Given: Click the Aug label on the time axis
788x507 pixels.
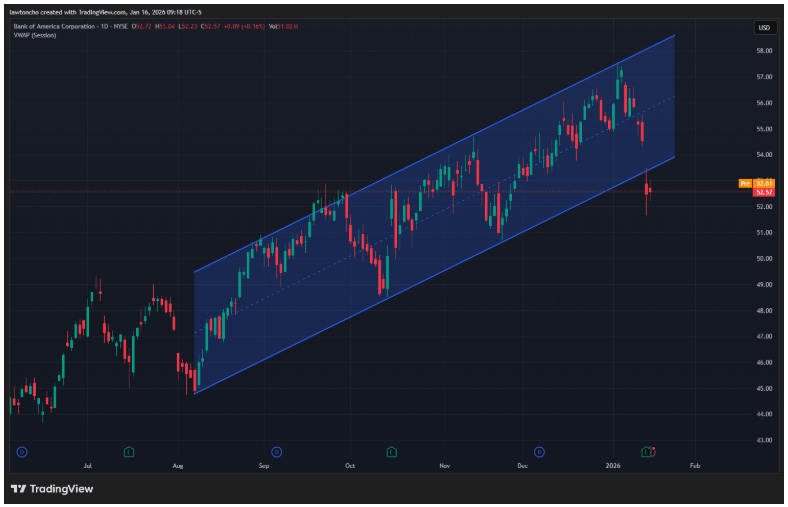Looking at the screenshot, I should 178,466.
